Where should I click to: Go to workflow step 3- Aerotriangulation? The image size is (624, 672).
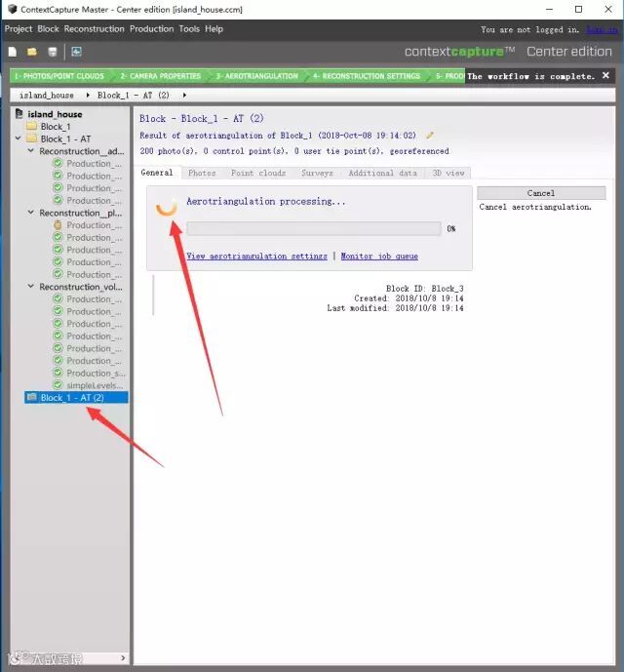point(256,76)
